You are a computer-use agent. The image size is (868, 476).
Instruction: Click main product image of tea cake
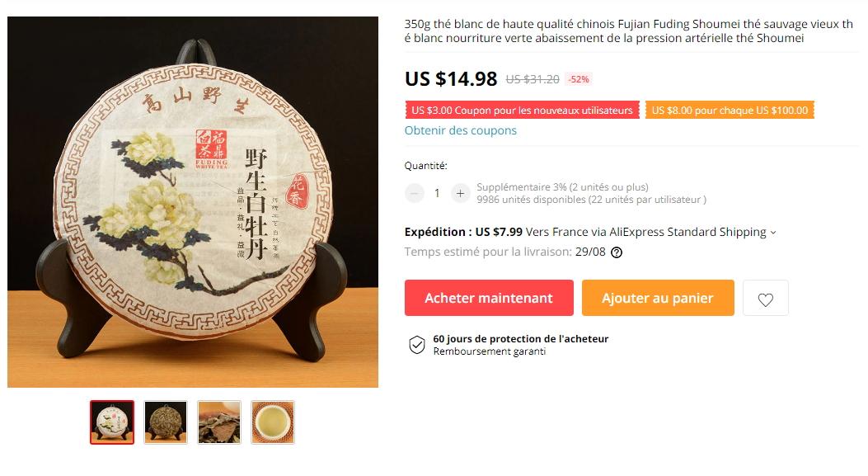[x=193, y=202]
